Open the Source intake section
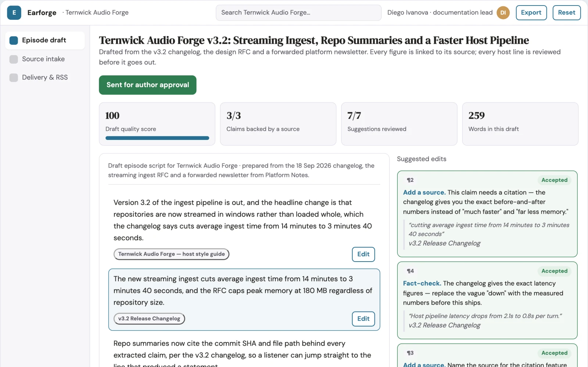 coord(45,59)
